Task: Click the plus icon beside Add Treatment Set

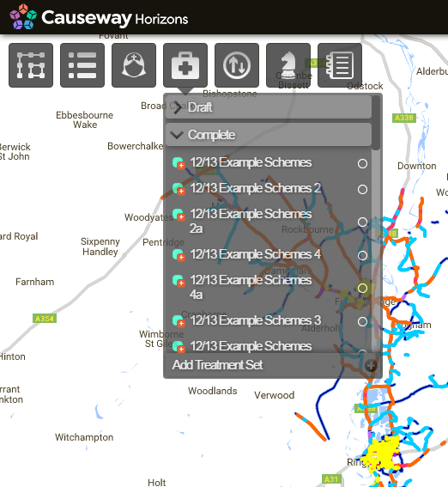Action: pyautogui.click(x=371, y=366)
